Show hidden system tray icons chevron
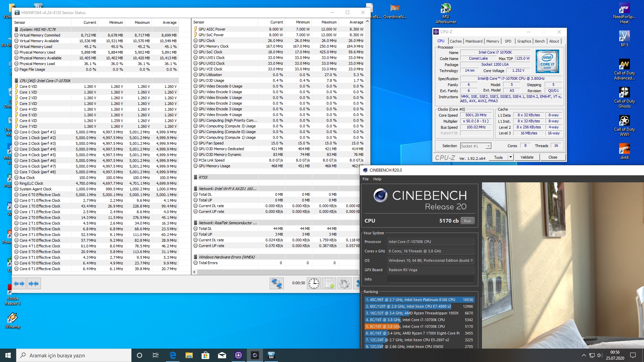The image size is (644, 362). pos(584,355)
